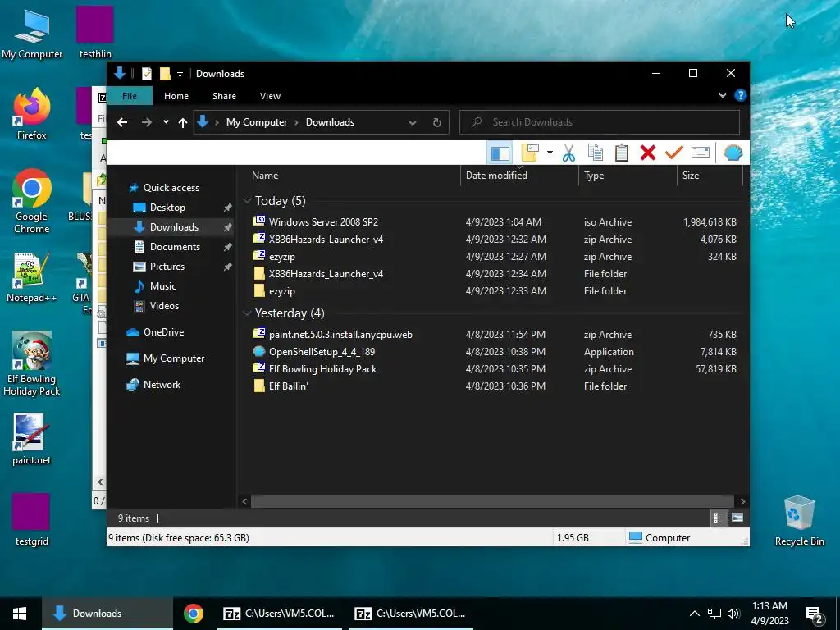Click My Computer in address breadcrumb
Image resolution: width=840 pixels, height=630 pixels.
click(x=257, y=122)
